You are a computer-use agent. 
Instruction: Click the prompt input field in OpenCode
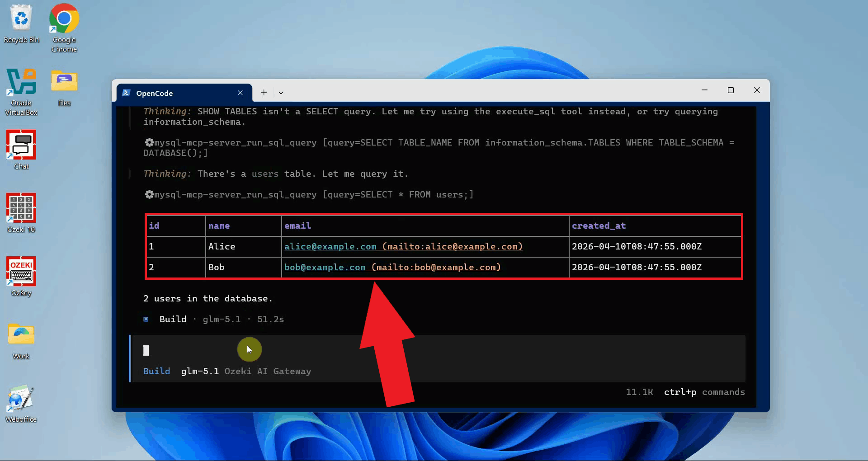(x=438, y=350)
